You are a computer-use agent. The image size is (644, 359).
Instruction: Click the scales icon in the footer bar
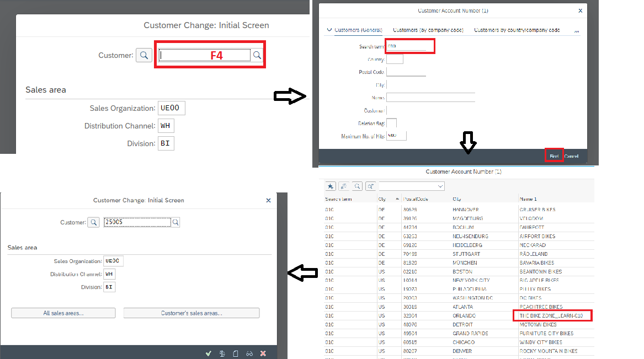tap(222, 353)
